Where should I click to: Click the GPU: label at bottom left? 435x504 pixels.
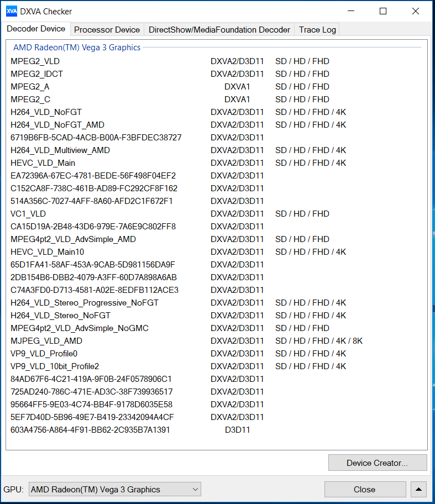[x=13, y=490]
